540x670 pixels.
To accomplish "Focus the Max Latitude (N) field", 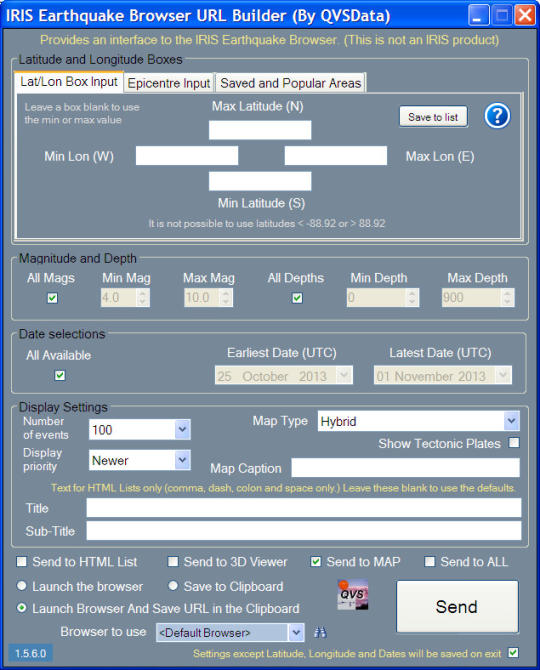I will coord(260,130).
